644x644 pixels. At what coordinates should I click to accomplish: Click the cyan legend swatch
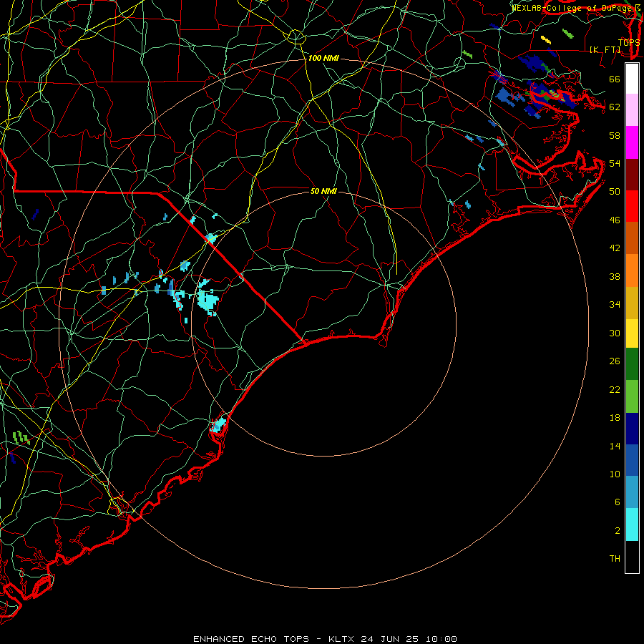pos(632,525)
